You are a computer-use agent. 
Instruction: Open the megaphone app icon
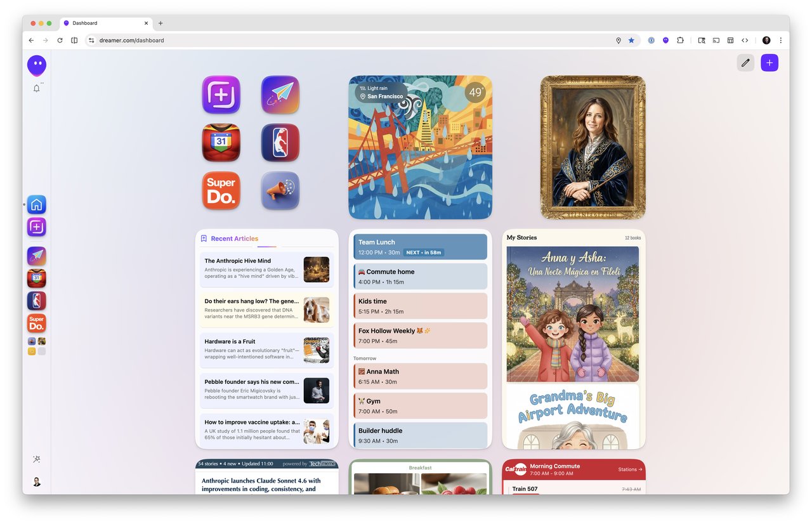[x=280, y=190]
